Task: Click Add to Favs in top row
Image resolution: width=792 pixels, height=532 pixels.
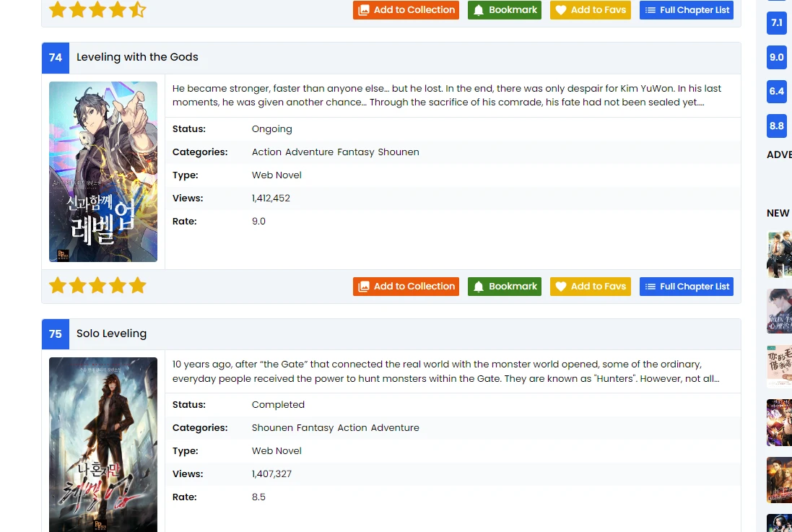Action: (590, 10)
